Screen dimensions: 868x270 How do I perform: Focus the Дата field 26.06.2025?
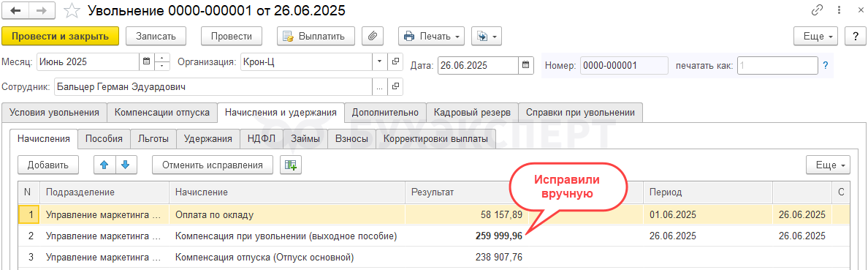pyautogui.click(x=479, y=65)
